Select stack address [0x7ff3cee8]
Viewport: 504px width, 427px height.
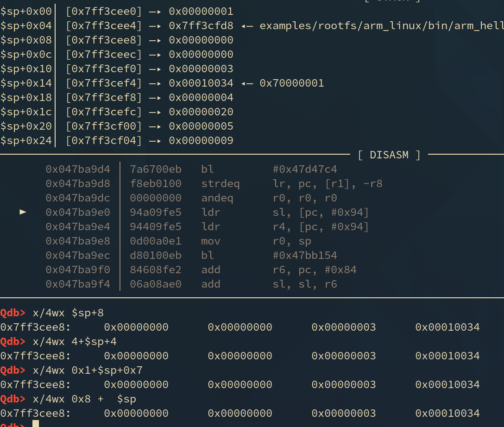(104, 40)
